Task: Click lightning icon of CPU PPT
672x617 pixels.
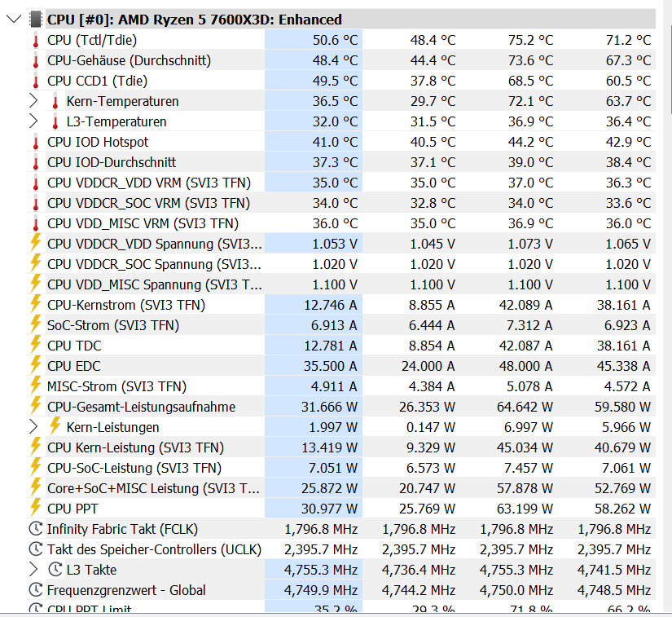Action: (x=36, y=507)
